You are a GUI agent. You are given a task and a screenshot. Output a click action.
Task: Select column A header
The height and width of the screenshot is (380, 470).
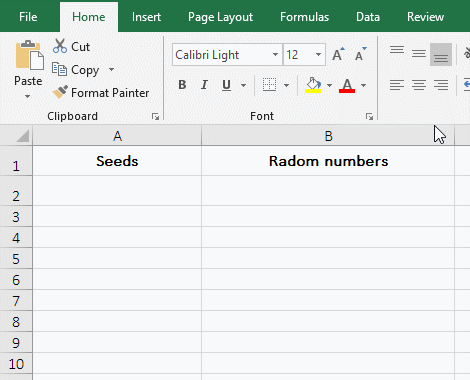click(x=117, y=136)
